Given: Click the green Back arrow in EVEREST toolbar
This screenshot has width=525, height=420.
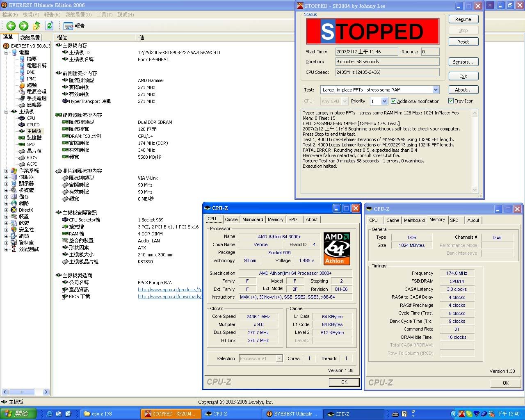Looking at the screenshot, I should tap(11, 26).
